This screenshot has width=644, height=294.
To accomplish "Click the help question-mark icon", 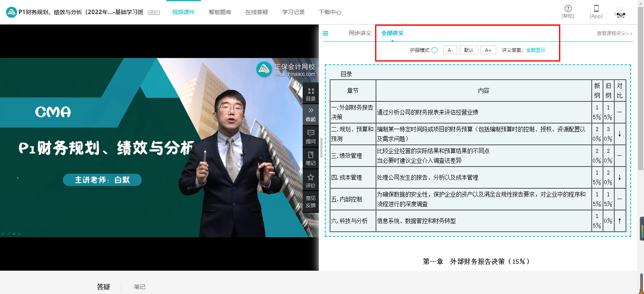I will pyautogui.click(x=568, y=8).
